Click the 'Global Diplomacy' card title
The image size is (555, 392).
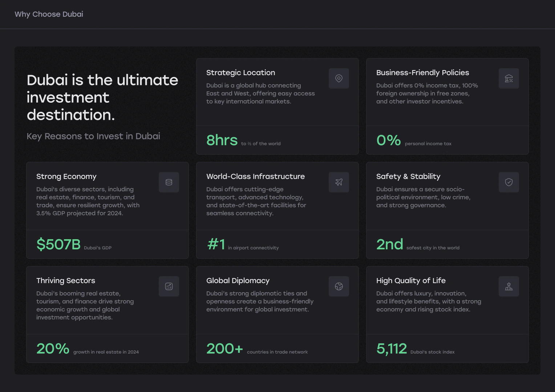pyautogui.click(x=238, y=281)
